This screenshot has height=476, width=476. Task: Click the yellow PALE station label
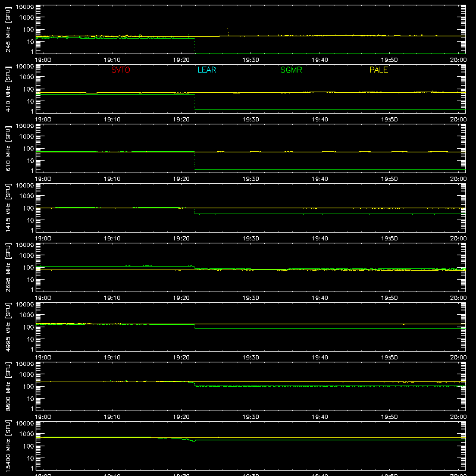[x=378, y=70]
